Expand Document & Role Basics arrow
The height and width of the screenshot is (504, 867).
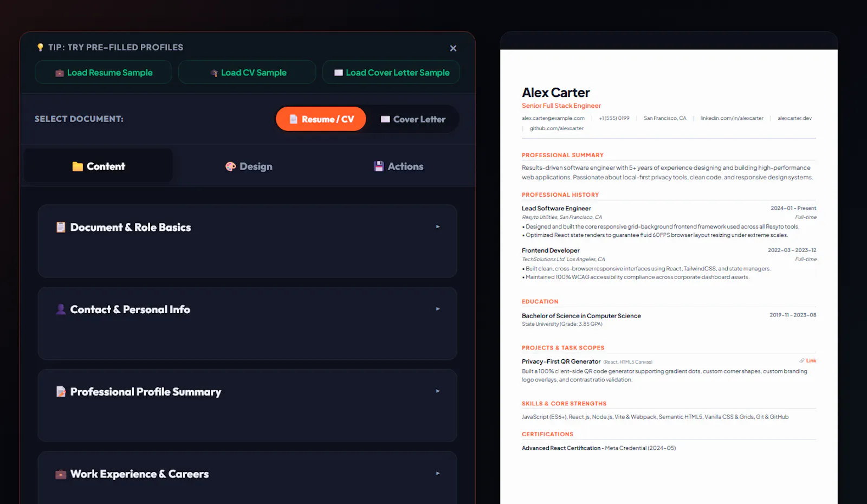(x=438, y=227)
